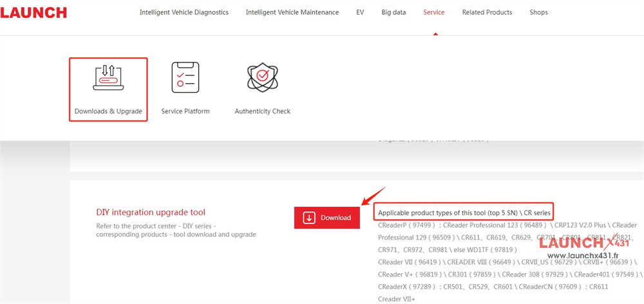644x304 pixels.
Task: Click the CReader 308 (97929) text
Action: (x=535, y=274)
